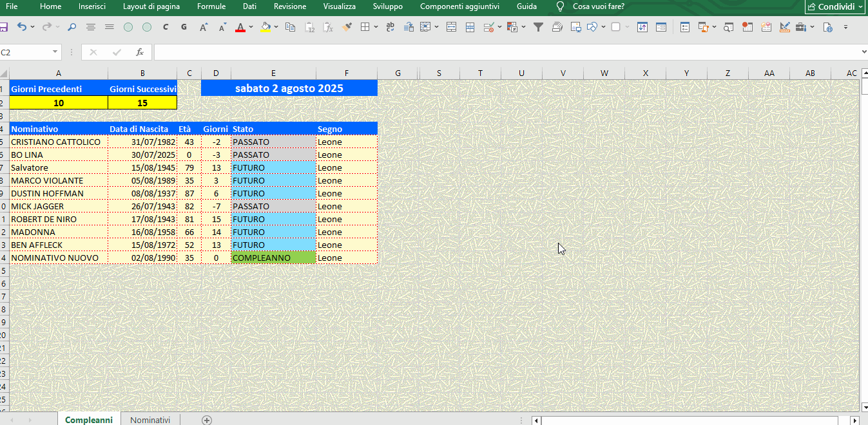Open the Sviluppo ribbon tab
This screenshot has width=868, height=425.
pyautogui.click(x=387, y=6)
